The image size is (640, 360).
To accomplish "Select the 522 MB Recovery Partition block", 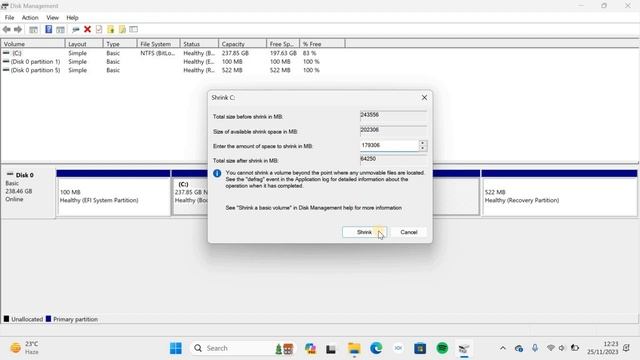I will [x=560, y=193].
